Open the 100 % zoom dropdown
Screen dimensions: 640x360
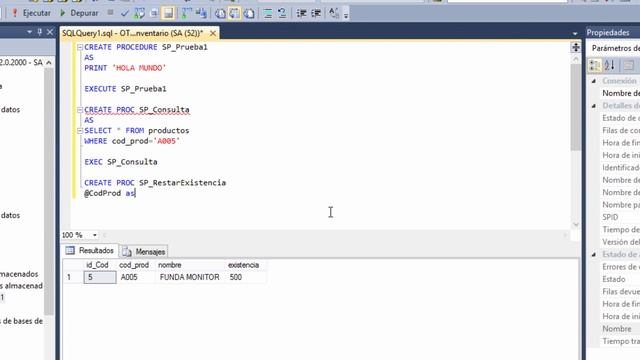click(x=95, y=235)
